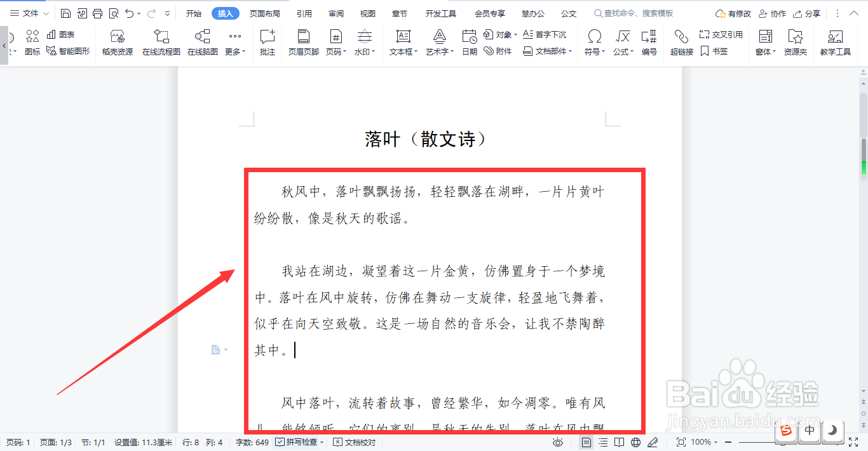Open the 对象 object dropdown
Image resolution: width=868 pixels, height=451 pixels.
click(501, 34)
